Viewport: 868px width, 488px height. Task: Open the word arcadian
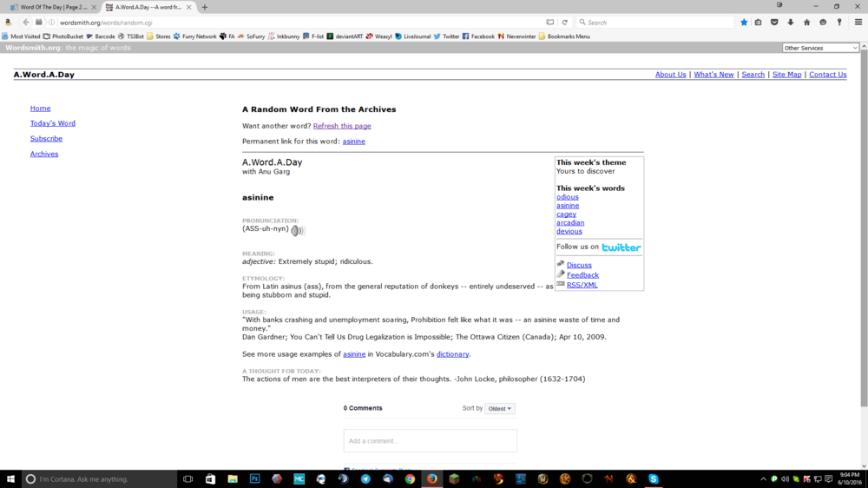point(570,222)
